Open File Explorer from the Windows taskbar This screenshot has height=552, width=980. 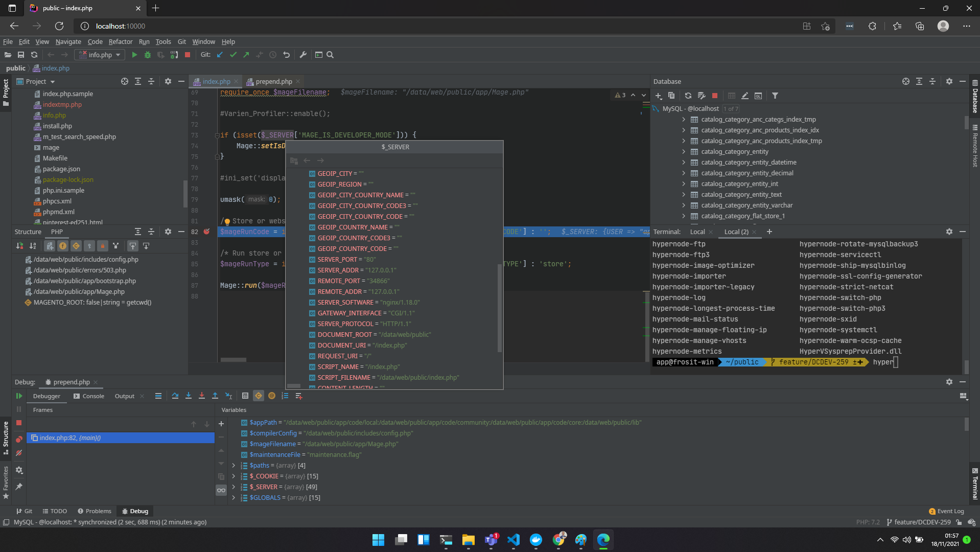click(468, 540)
